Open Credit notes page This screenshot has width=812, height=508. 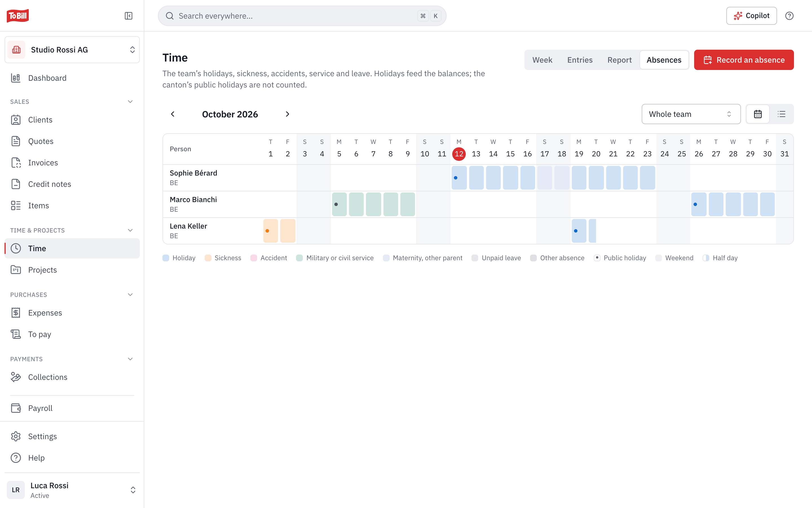click(72, 184)
